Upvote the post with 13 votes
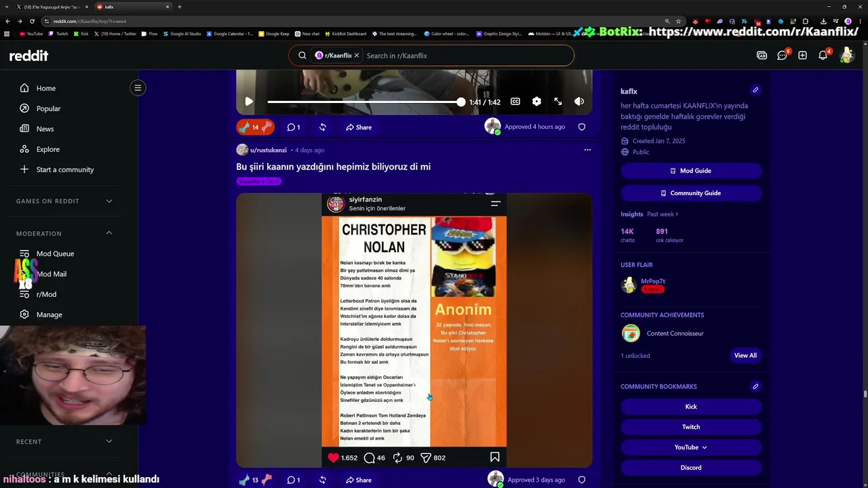 coord(244,480)
